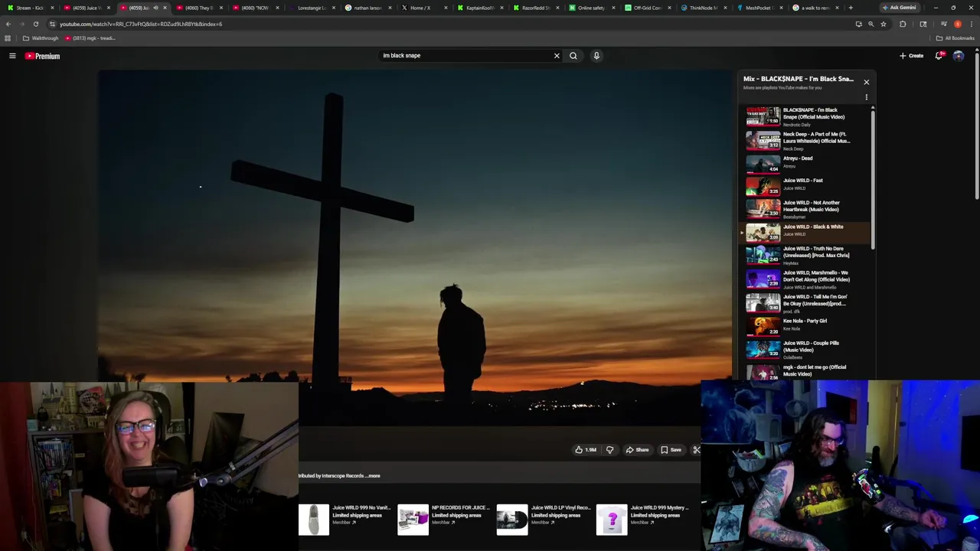Screen dimensions: 980x551
Task: Select 'Juice WRLD - Black & White' row
Action: point(805,233)
